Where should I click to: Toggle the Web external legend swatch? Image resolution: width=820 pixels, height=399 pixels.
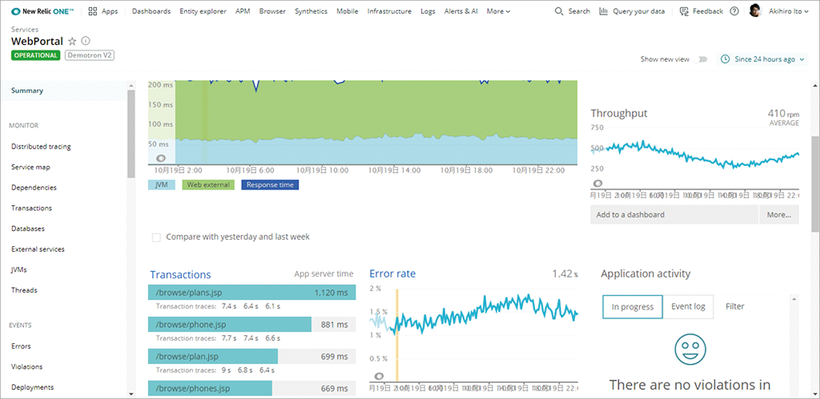(208, 185)
